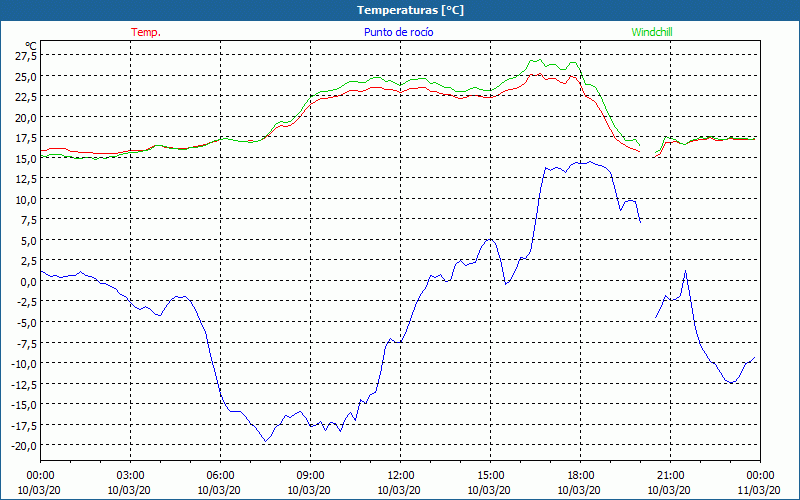Select the blue Punto de rocío legend label
Screen dimensions: 800x500
click(x=398, y=32)
